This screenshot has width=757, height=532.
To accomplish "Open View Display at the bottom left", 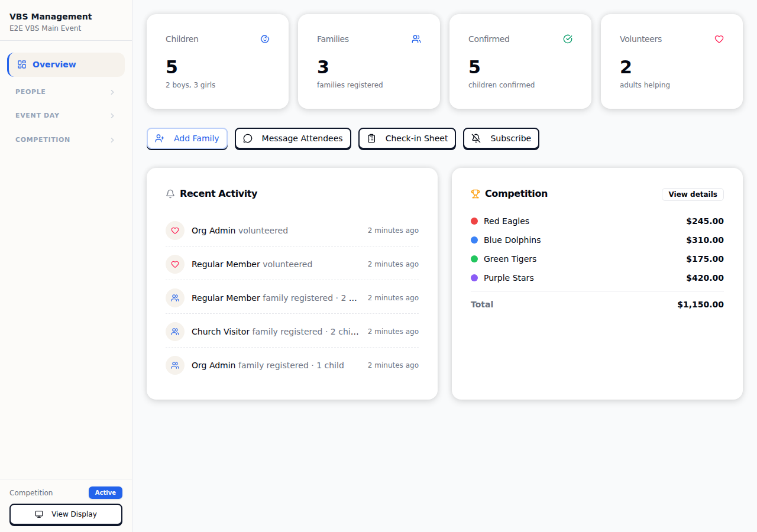I will pos(66,514).
